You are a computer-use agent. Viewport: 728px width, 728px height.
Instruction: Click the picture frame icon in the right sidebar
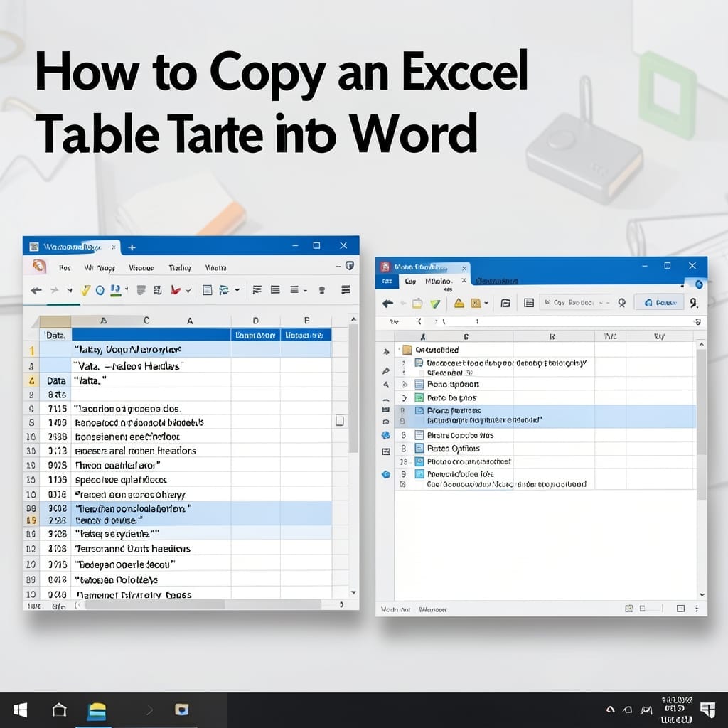point(386,451)
